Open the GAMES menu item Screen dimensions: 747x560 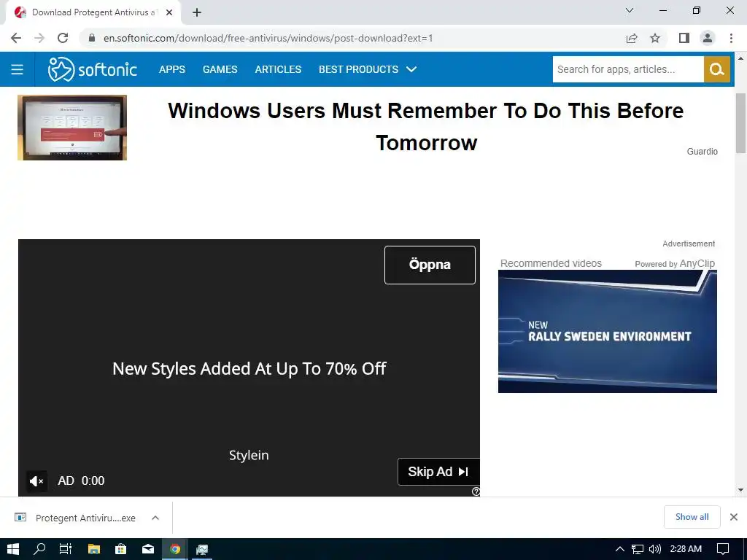220,69
